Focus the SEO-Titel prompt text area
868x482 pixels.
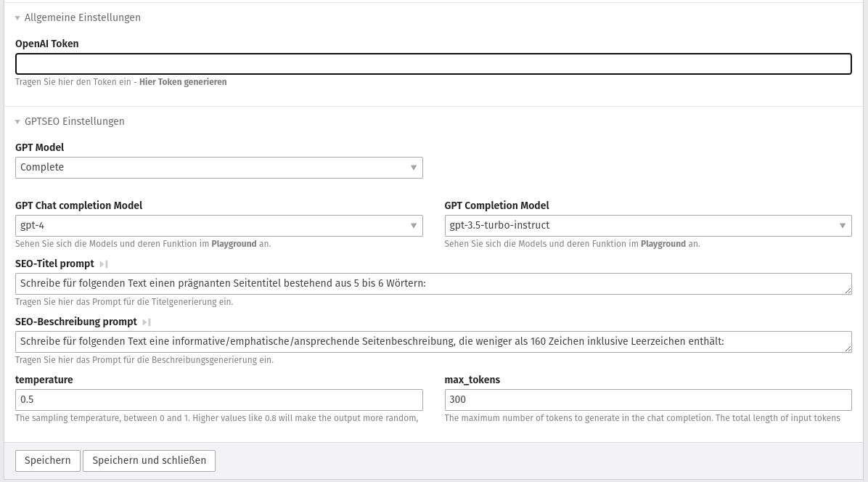[x=433, y=284]
